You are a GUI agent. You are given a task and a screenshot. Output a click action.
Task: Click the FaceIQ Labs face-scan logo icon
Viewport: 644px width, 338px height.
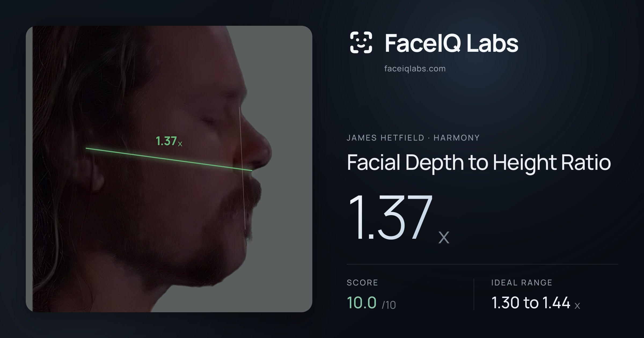(x=361, y=42)
